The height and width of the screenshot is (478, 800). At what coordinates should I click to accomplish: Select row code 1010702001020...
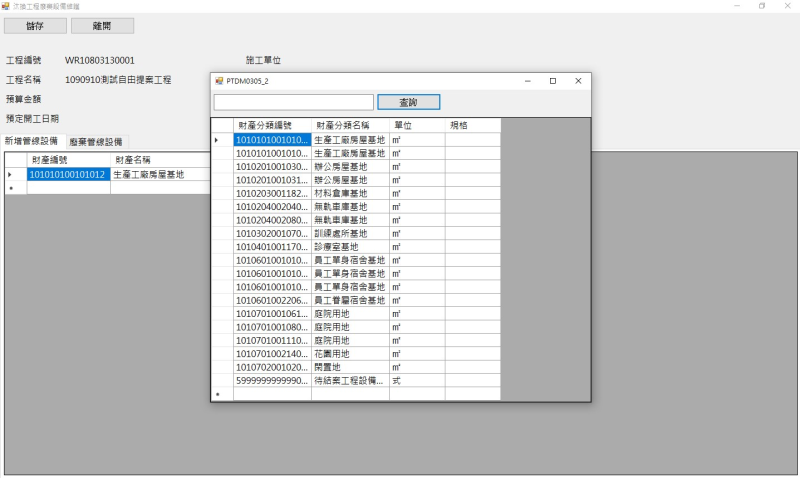(x=272, y=367)
